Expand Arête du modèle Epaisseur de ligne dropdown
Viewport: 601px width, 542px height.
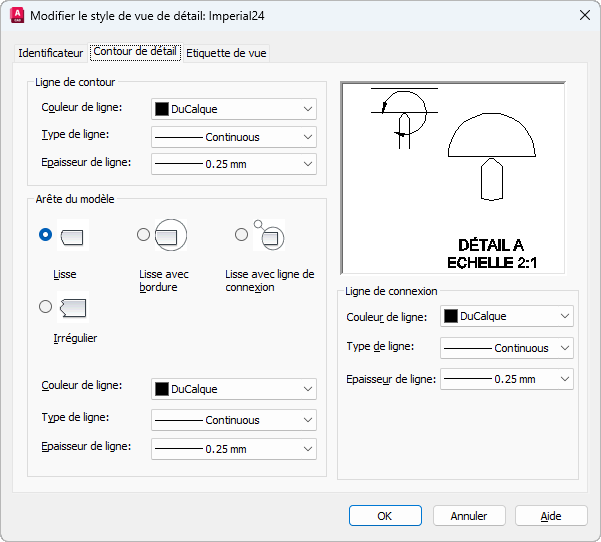coord(234,449)
